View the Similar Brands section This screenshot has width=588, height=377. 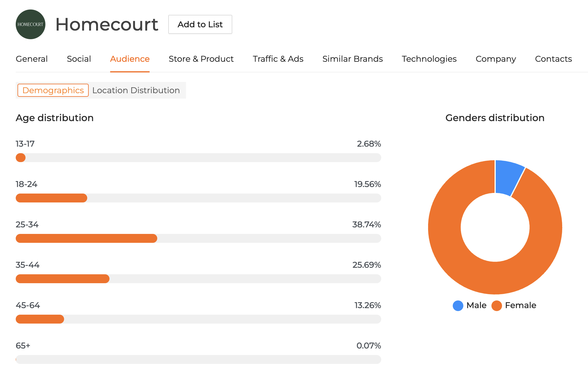[x=352, y=59]
